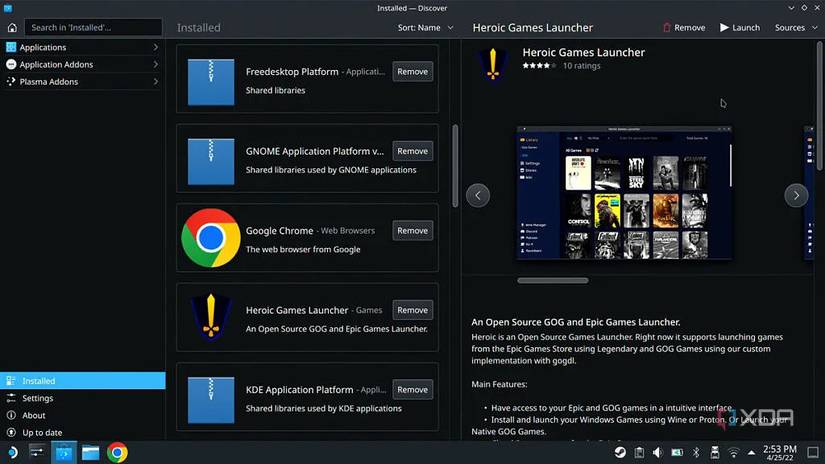This screenshot has width=825, height=464.
Task: Select the Freedesktop Platform entry title
Action: 292,72
